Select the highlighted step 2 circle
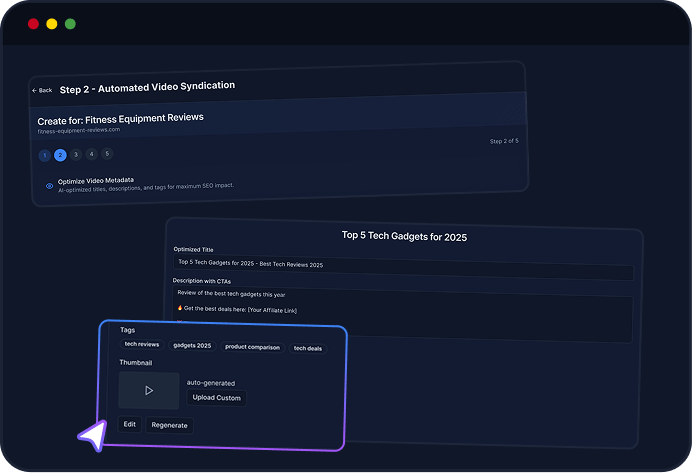This screenshot has height=473, width=692. (x=60, y=155)
